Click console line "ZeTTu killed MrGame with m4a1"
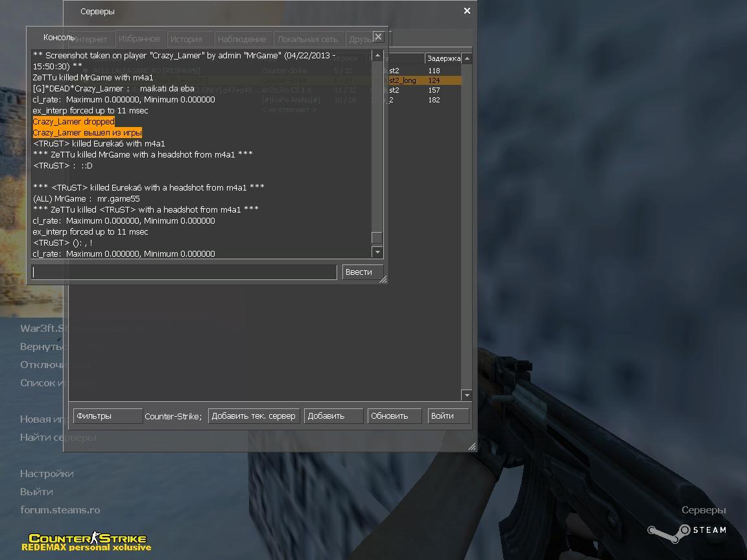 click(93, 77)
